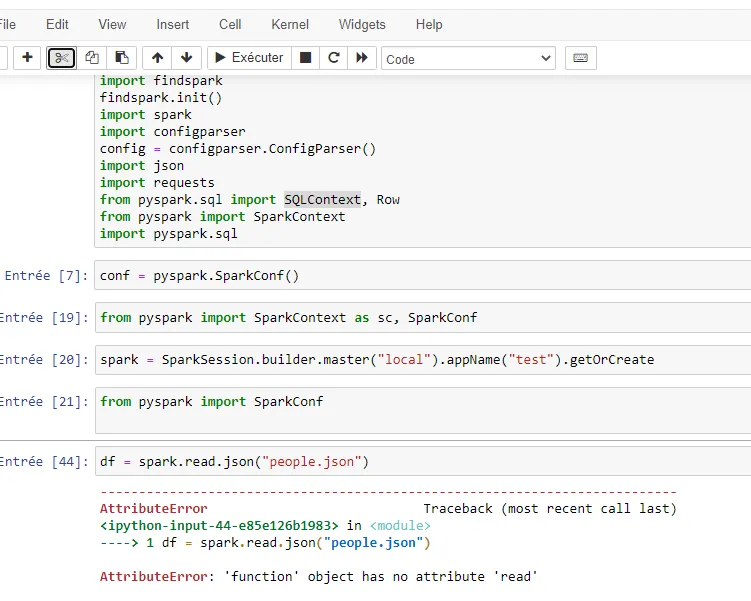
Task: Cut selected cells with scissors icon
Action: [x=61, y=58]
